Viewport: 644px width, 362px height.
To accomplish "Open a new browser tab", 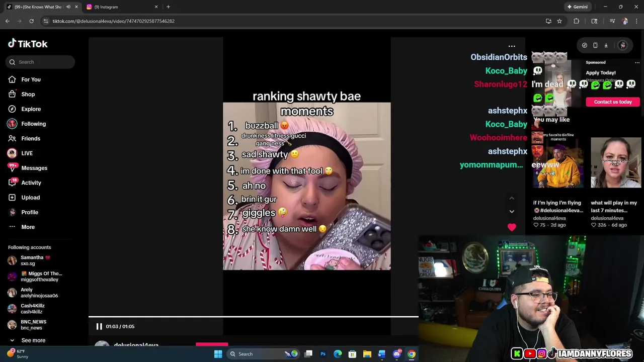I will pos(168,7).
